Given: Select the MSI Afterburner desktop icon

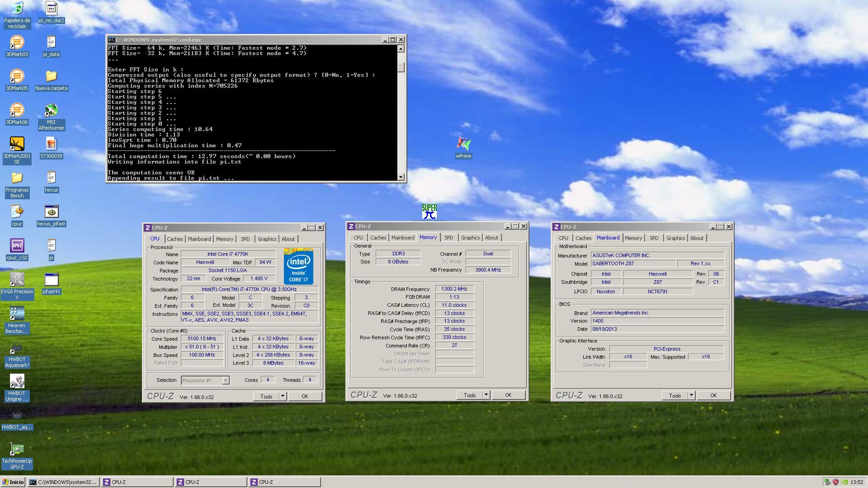Looking at the screenshot, I should click(51, 117).
